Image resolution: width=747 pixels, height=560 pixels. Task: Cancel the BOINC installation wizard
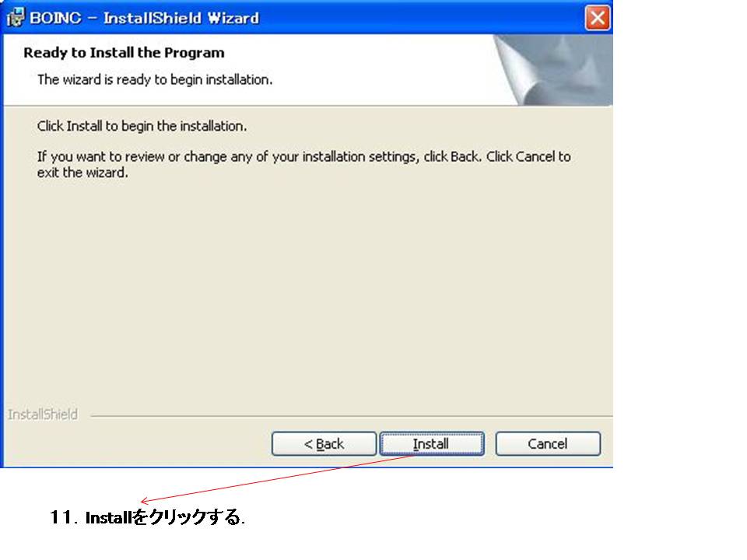click(548, 444)
